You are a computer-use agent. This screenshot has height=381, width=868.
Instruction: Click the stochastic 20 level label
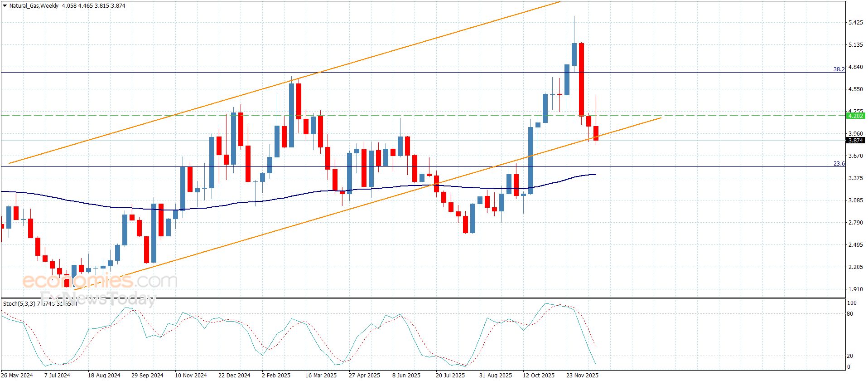[850, 356]
